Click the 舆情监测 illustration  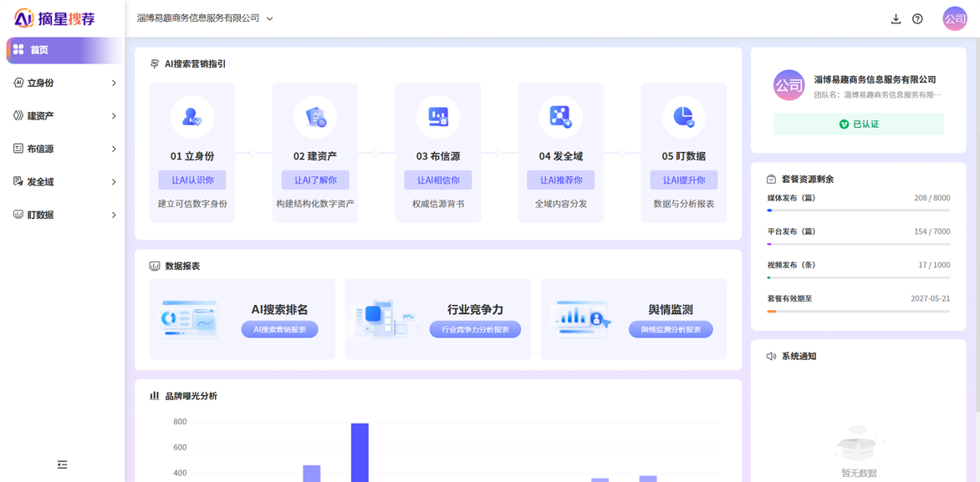tap(580, 319)
